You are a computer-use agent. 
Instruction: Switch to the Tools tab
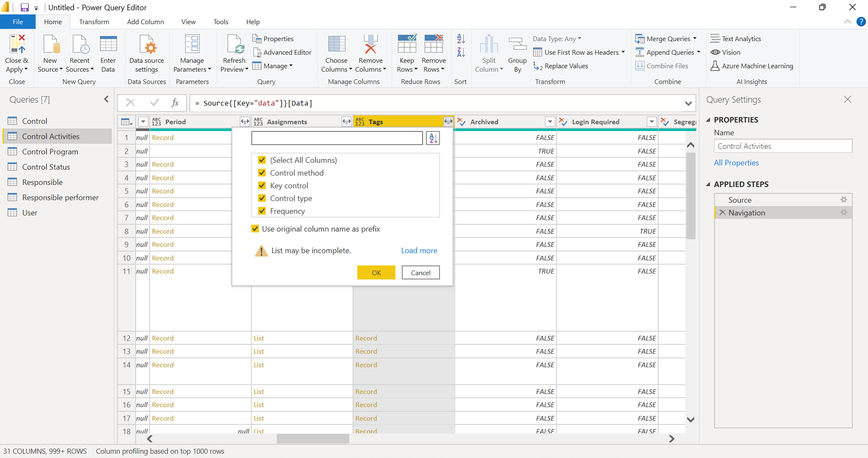[221, 22]
